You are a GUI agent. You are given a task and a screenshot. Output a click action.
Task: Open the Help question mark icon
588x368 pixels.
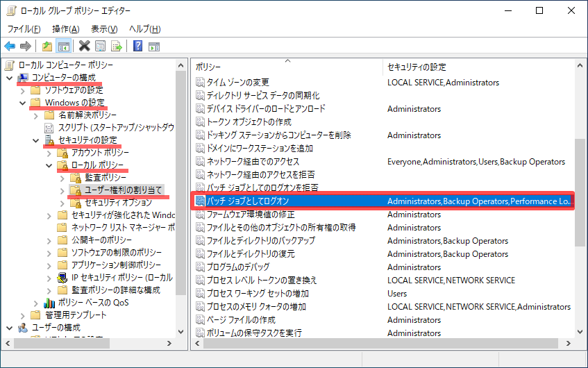[x=137, y=46]
